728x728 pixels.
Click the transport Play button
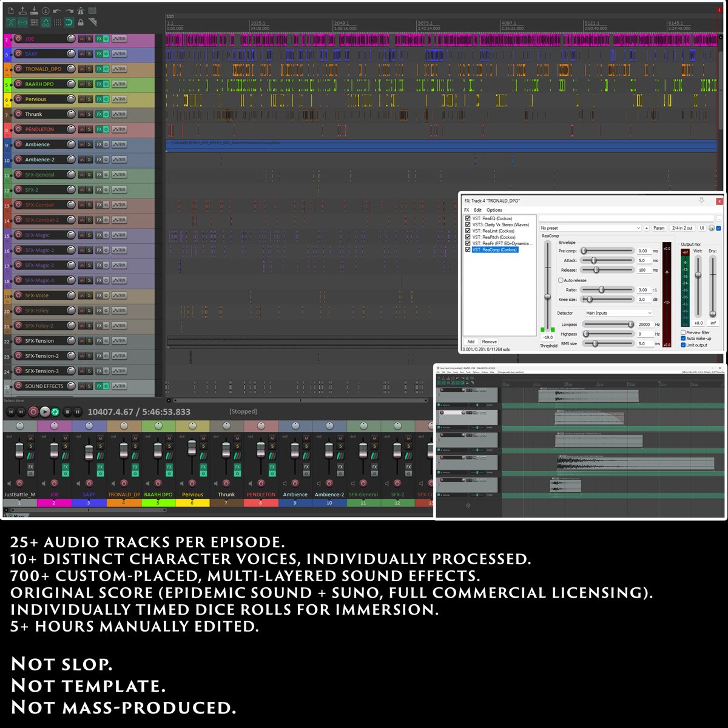(44, 412)
